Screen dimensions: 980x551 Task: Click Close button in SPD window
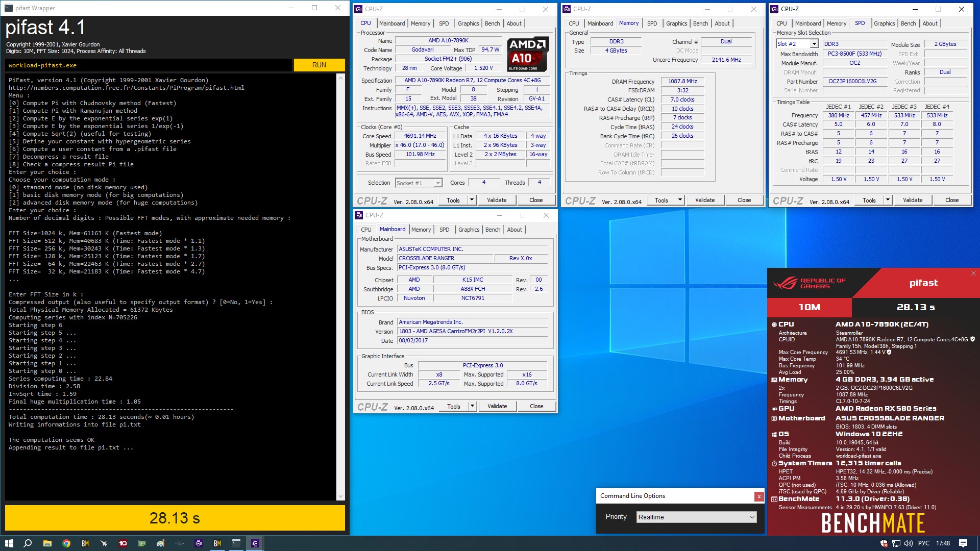[x=952, y=200]
